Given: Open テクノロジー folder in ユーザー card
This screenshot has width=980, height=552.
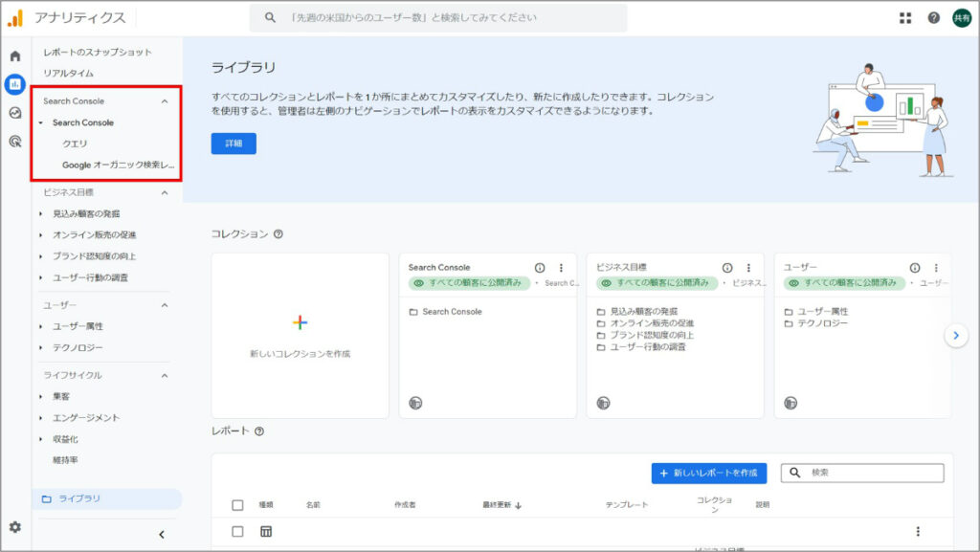Looking at the screenshot, I should tap(815, 323).
